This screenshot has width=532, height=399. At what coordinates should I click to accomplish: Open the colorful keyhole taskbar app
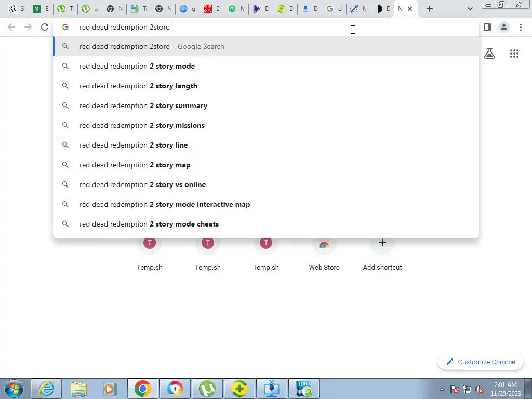click(175, 389)
